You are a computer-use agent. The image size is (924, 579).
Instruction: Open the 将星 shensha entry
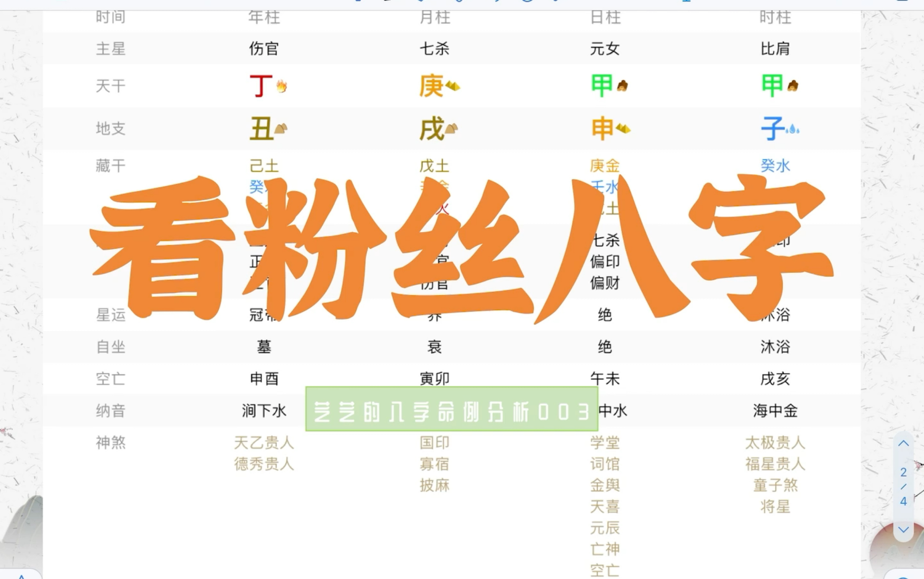(775, 506)
